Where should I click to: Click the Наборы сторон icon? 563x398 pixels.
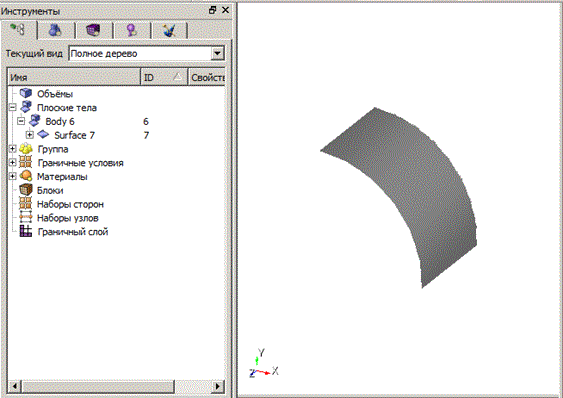[x=25, y=203]
